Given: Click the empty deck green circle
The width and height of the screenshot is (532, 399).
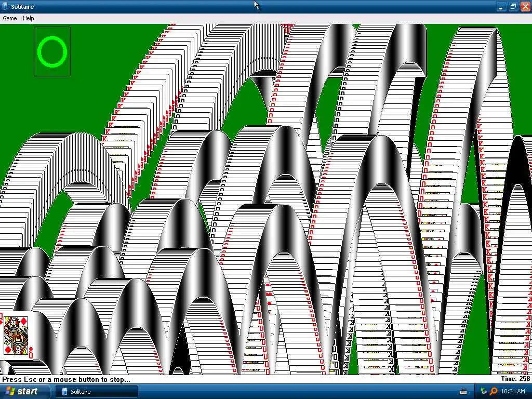Looking at the screenshot, I should coord(52,51).
